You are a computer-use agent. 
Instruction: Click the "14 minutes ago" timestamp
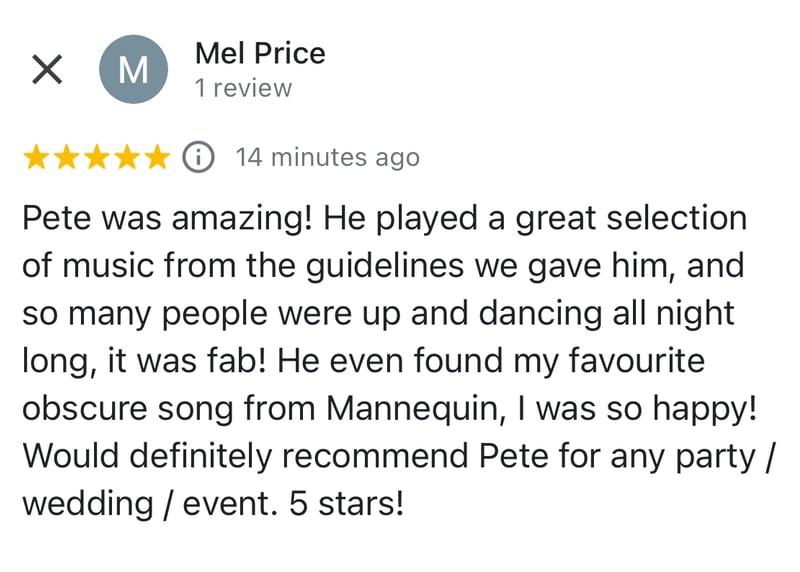pos(327,157)
